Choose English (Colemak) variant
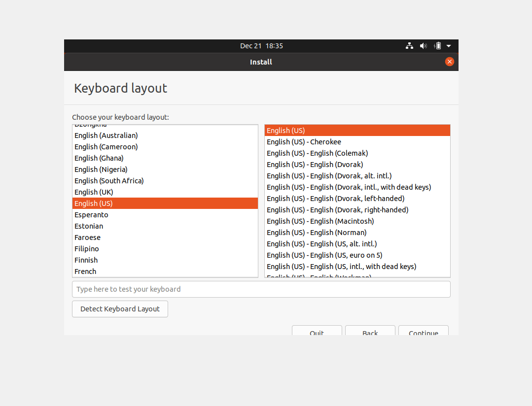Screen dimensions: 532x406 (357, 153)
